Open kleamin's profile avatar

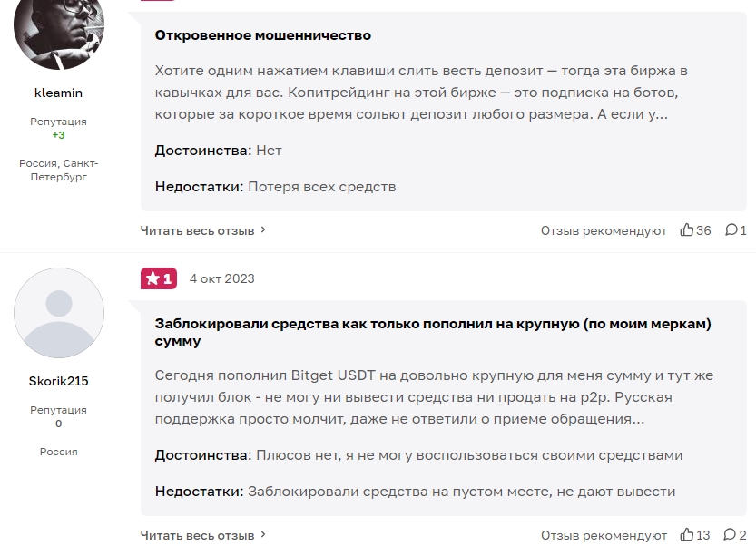point(58,27)
